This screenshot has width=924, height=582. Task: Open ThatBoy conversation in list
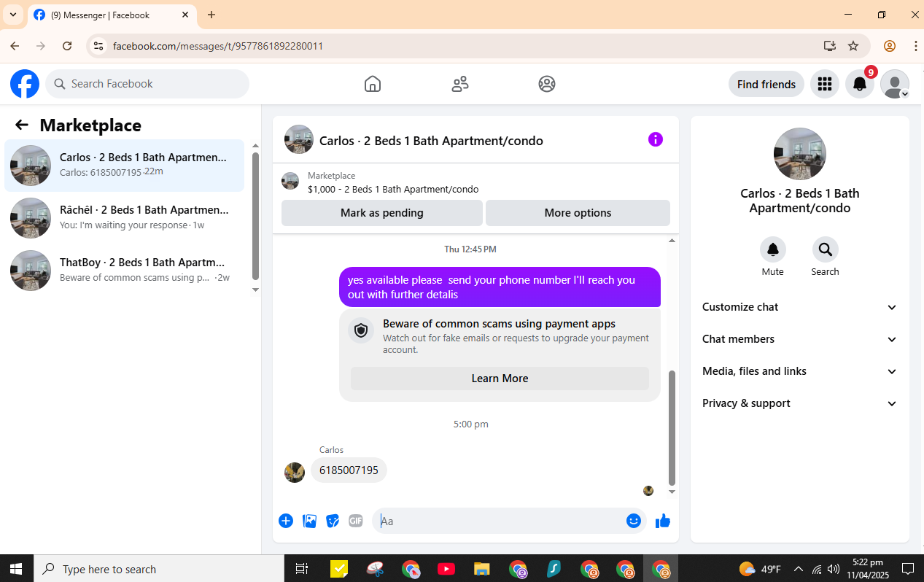click(125, 271)
